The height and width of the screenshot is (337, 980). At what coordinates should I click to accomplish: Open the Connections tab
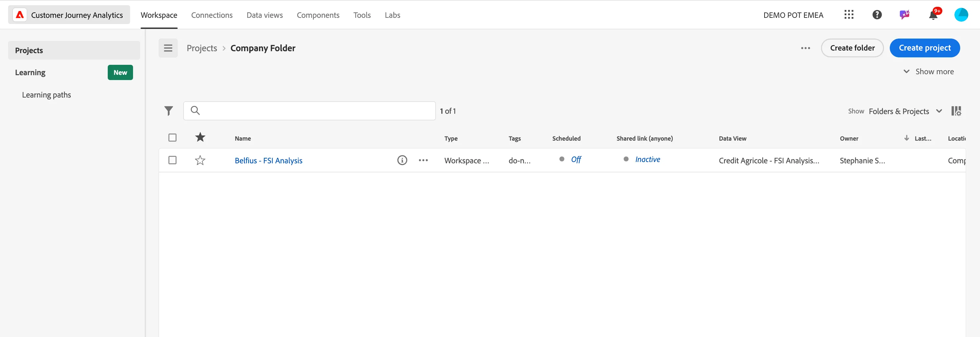(x=212, y=15)
